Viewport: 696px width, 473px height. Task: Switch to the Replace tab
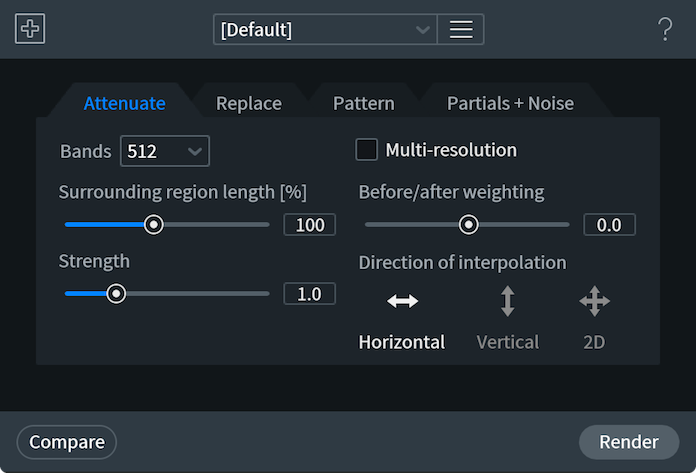pyautogui.click(x=249, y=103)
